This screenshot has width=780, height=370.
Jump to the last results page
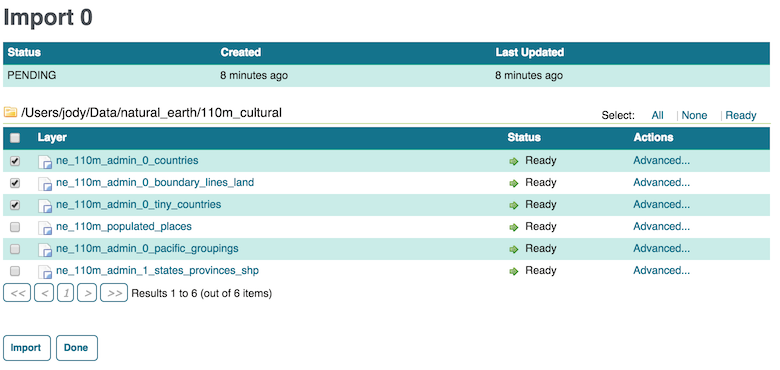coord(114,293)
